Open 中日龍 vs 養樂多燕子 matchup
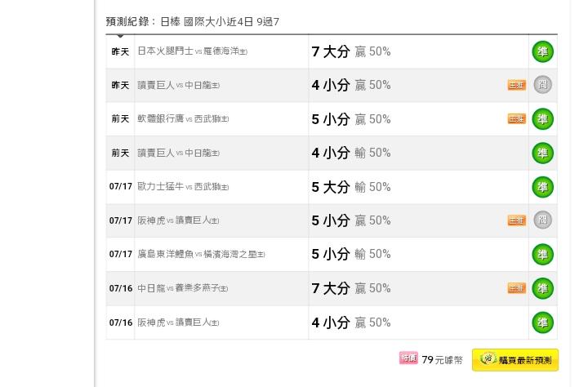 (183, 288)
